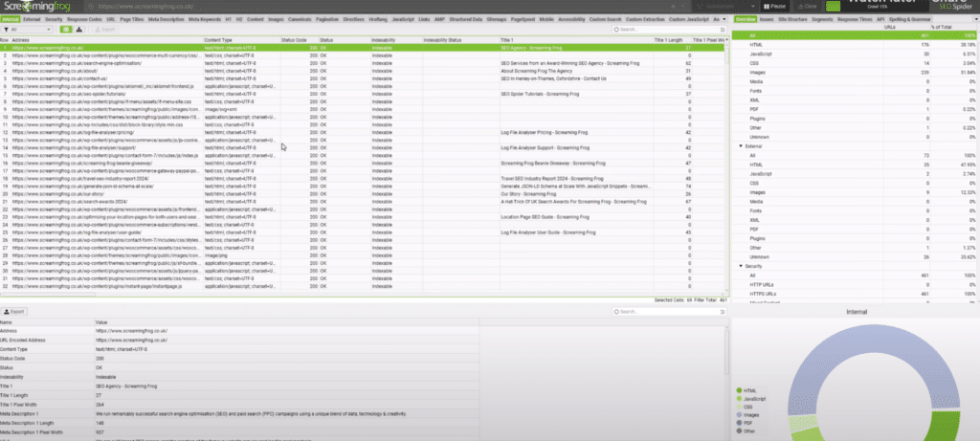Click the Export button above the table
Viewport: 980px width, 441px height.
(x=103, y=30)
